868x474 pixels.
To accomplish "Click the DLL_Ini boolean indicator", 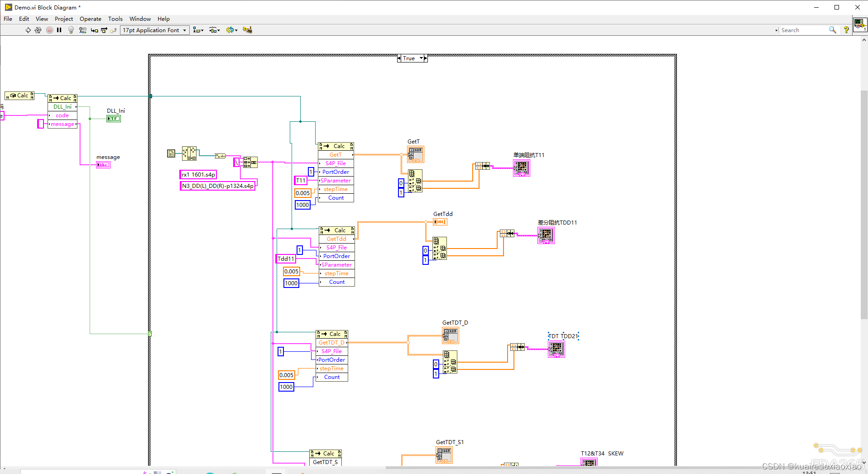I will pos(113,119).
